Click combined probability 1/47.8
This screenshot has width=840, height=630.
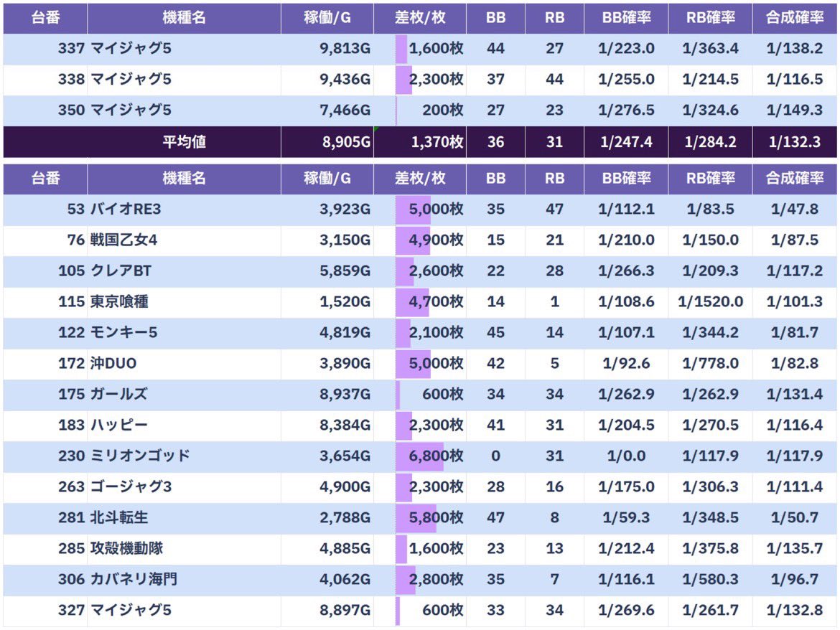point(795,210)
